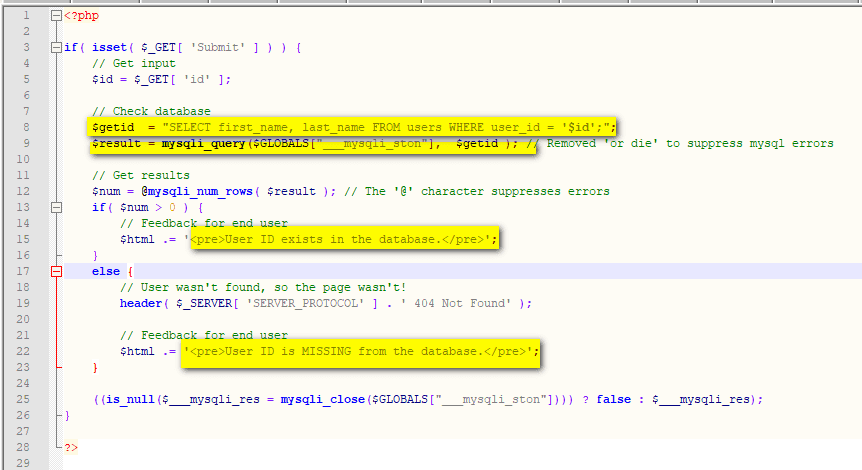Click the closing ?> PHP tag
Image resolution: width=862 pixels, height=470 pixels.
(70, 446)
